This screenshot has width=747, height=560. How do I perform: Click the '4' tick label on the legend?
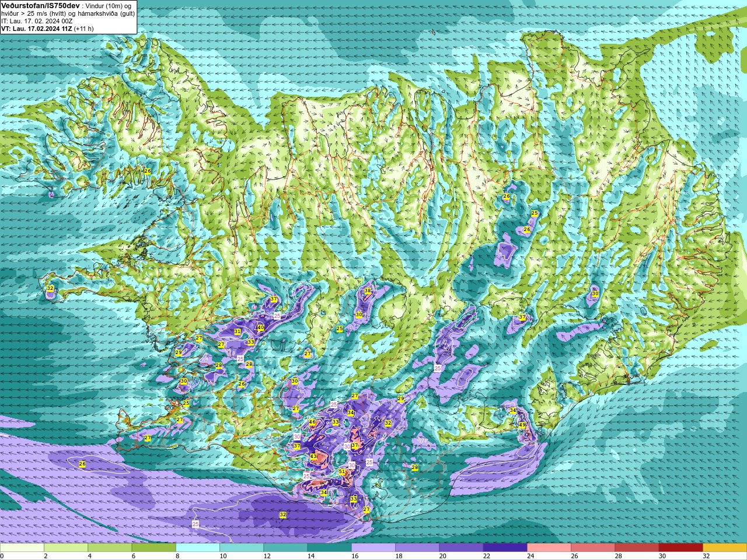point(89,556)
